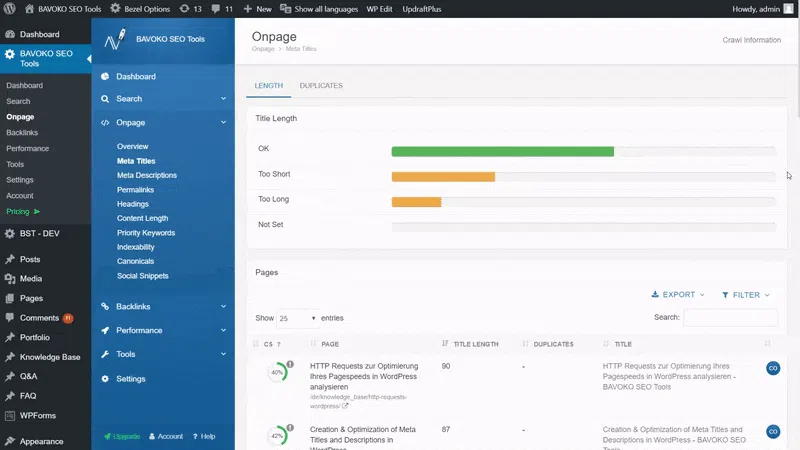This screenshot has width=800, height=450.
Task: Switch to the DUPLICATES tab
Action: 321,86
